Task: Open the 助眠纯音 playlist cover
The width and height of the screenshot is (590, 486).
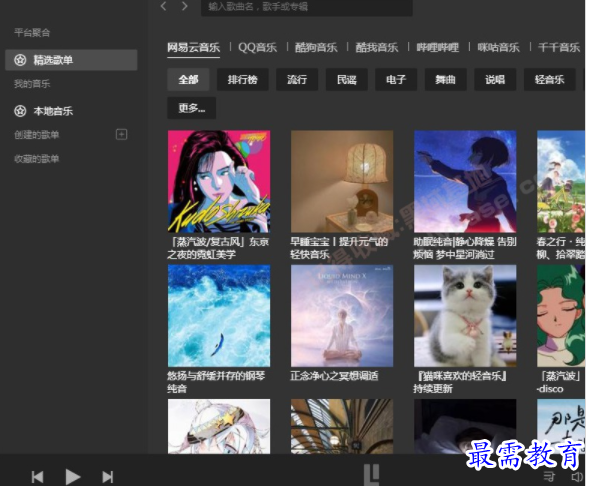Action: [465, 181]
